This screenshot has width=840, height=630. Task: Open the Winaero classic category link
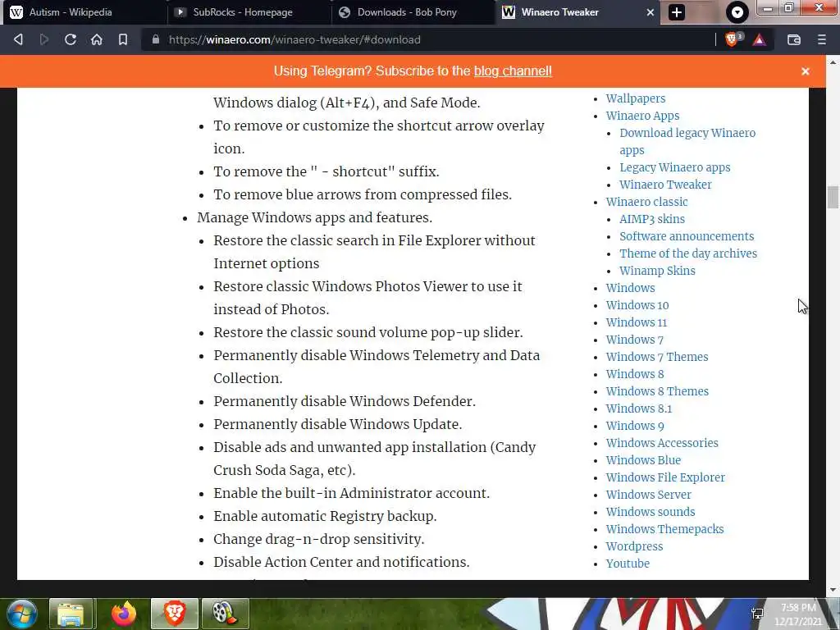point(646,202)
